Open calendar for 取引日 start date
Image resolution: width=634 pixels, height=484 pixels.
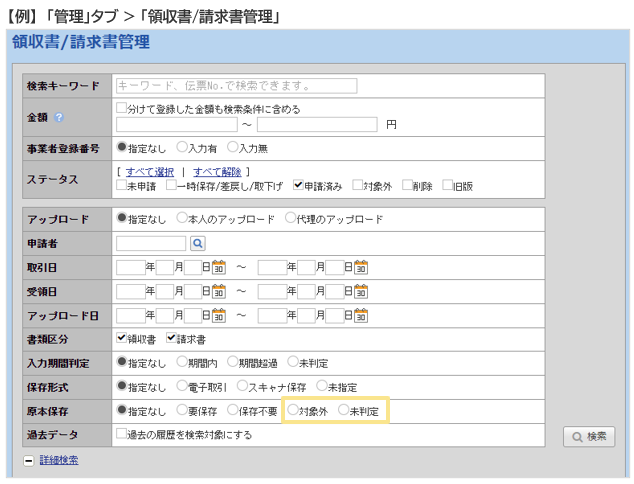pyautogui.click(x=219, y=267)
